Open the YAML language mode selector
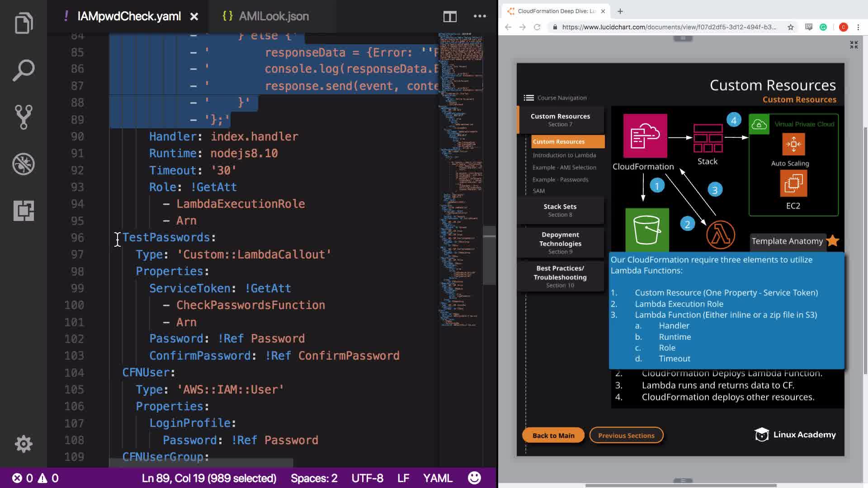 pyautogui.click(x=437, y=478)
